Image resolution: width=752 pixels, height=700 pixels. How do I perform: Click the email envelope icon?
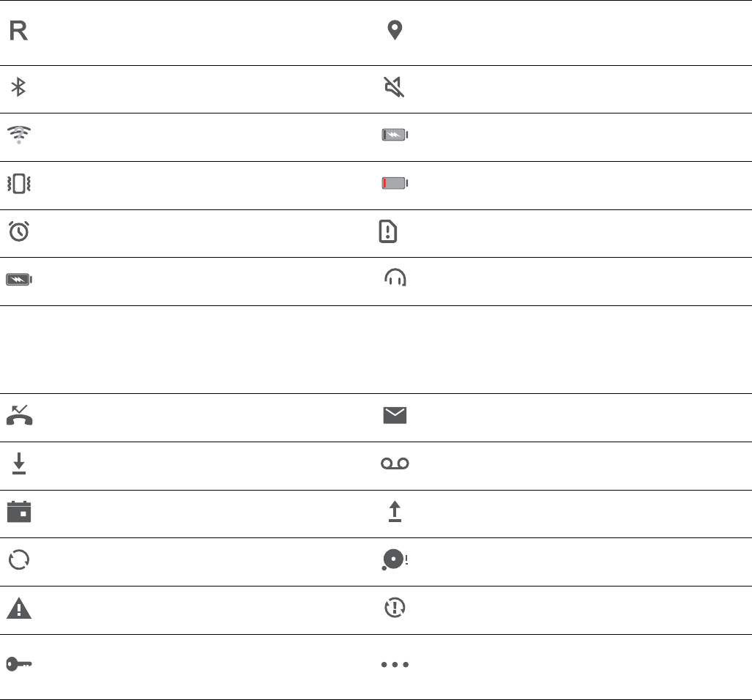(x=395, y=416)
